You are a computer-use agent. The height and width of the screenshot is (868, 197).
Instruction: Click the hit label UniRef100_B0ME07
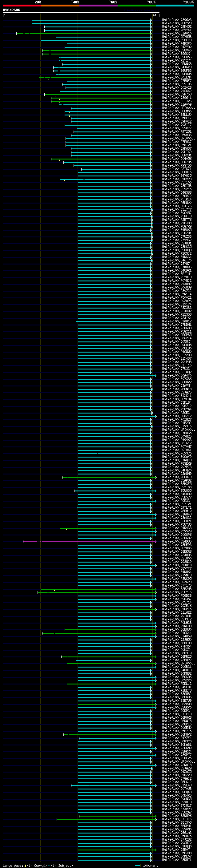[177, 856]
